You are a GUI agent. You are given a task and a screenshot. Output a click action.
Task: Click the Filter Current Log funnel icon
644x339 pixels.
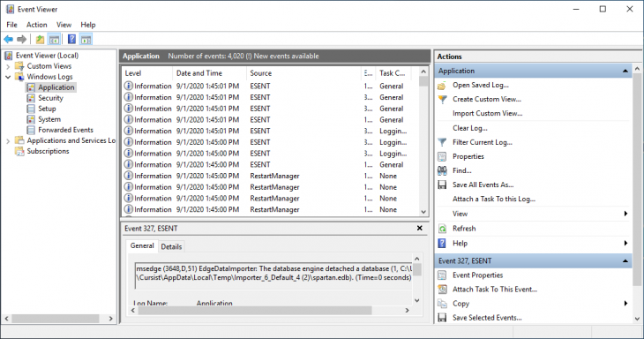click(x=442, y=143)
